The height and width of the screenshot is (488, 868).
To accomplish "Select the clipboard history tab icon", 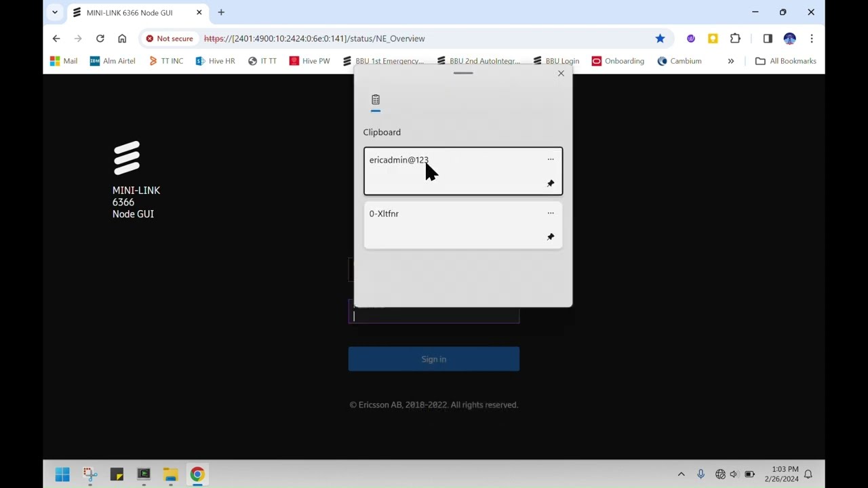I will click(376, 100).
